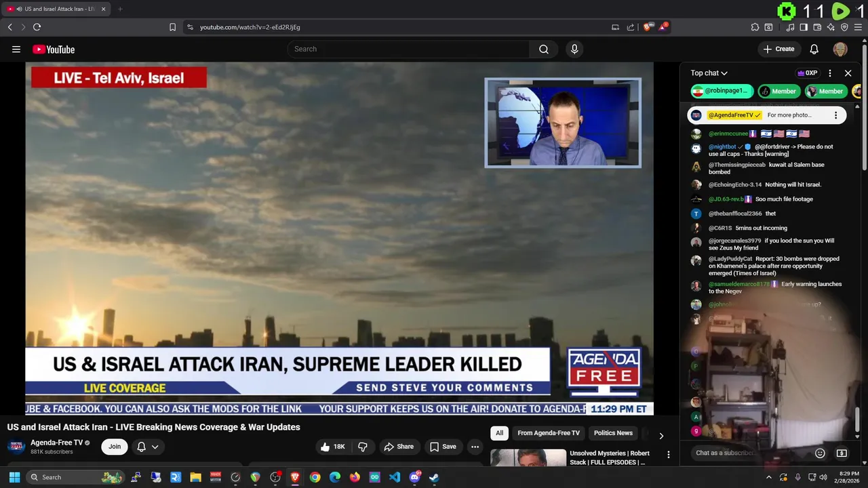Screen dimensions: 868x488
Task: Open the YouTube account avatar menu
Action: [x=840, y=49]
